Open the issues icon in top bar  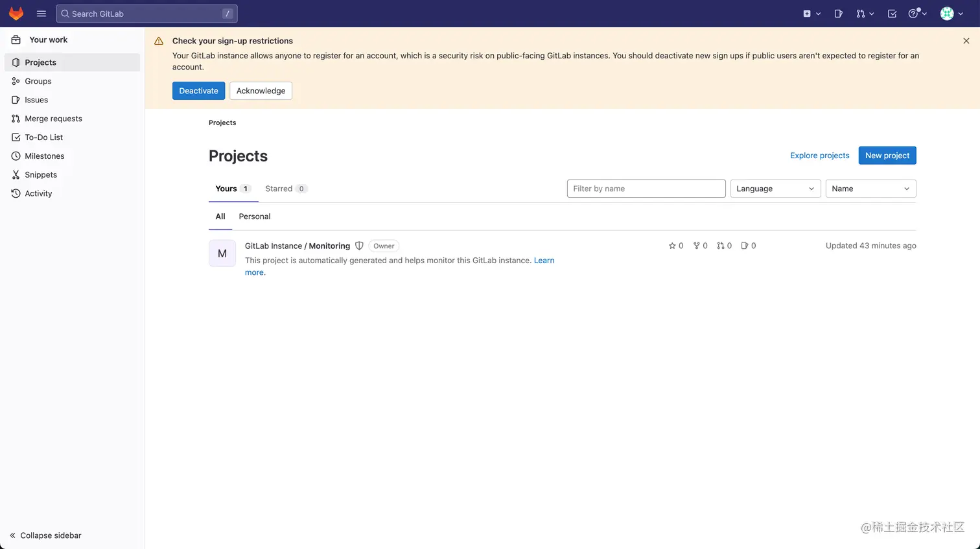pyautogui.click(x=838, y=14)
